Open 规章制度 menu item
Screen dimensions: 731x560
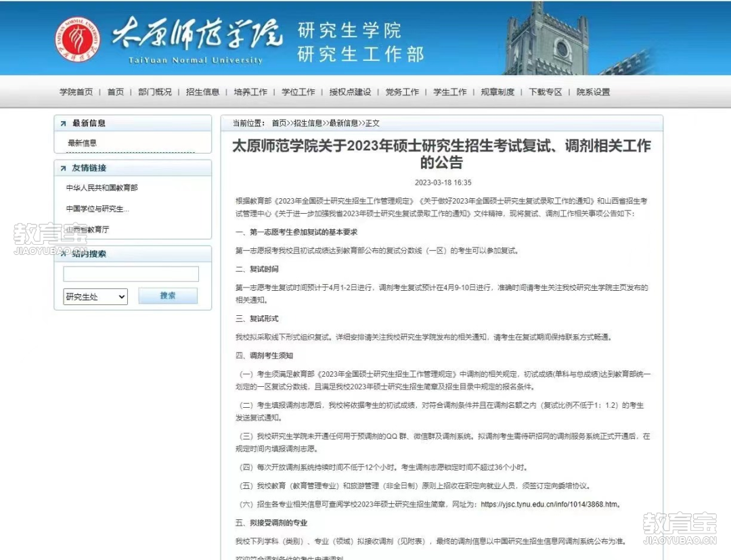click(497, 92)
